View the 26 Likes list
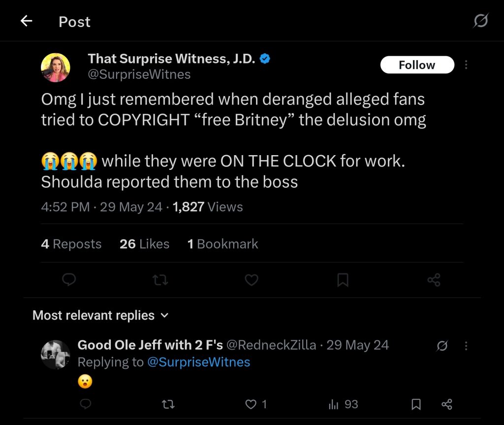The height and width of the screenshot is (425, 504). coord(144,244)
